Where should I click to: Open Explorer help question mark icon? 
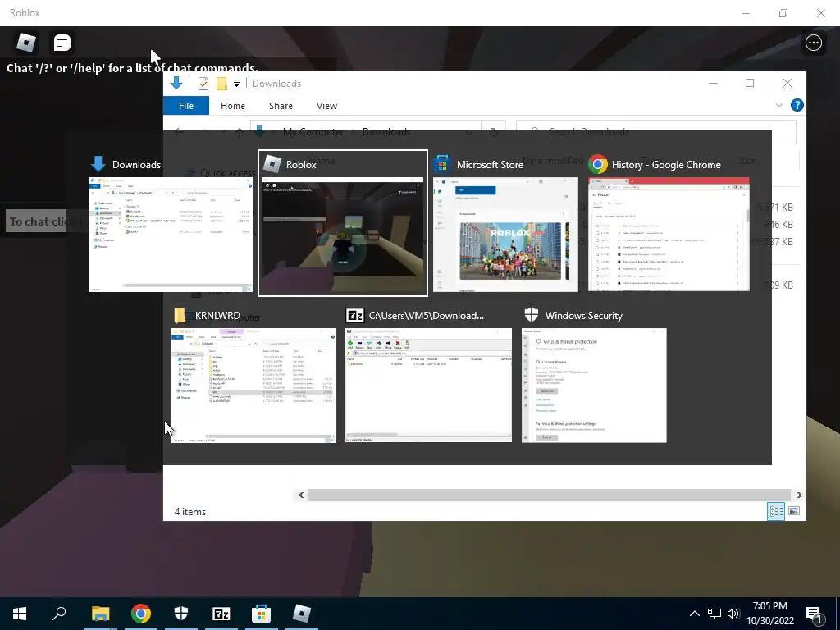click(797, 106)
